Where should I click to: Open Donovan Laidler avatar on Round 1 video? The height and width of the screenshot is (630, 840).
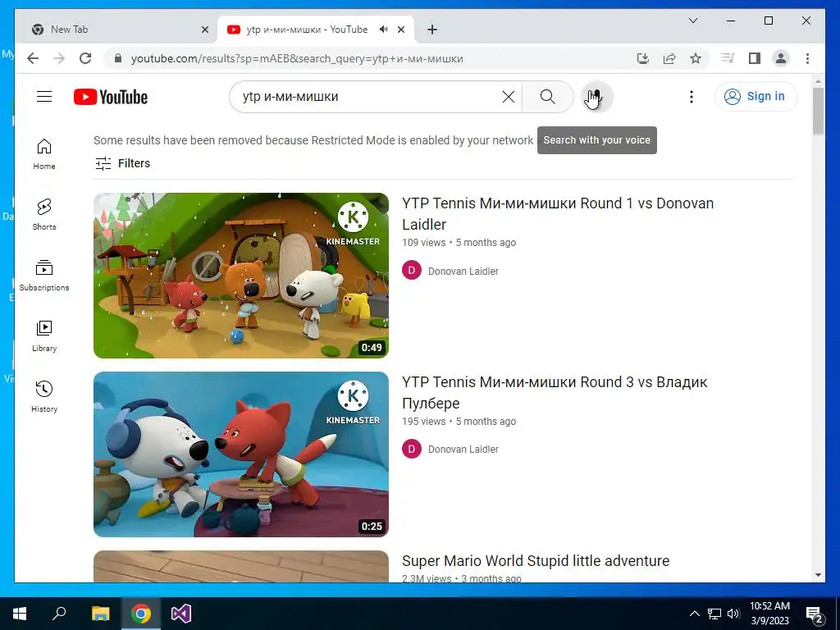[412, 271]
